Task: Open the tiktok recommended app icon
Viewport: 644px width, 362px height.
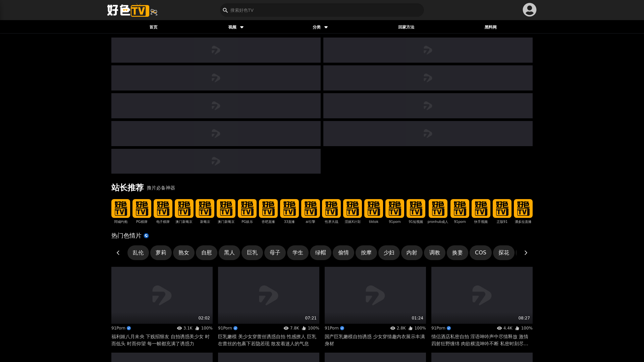Action: click(x=373, y=208)
